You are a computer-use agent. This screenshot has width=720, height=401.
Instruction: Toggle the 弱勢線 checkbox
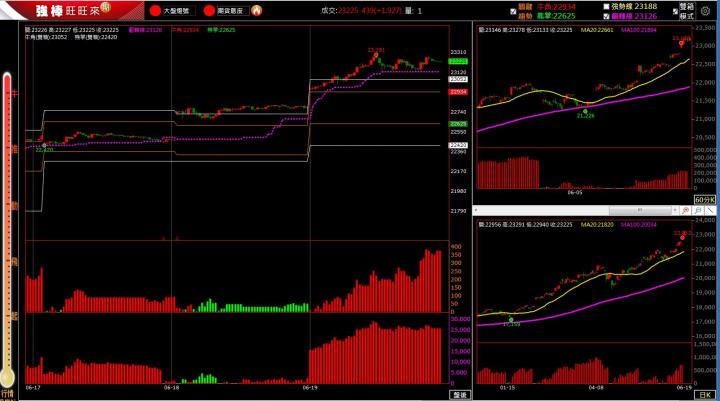coord(606,16)
